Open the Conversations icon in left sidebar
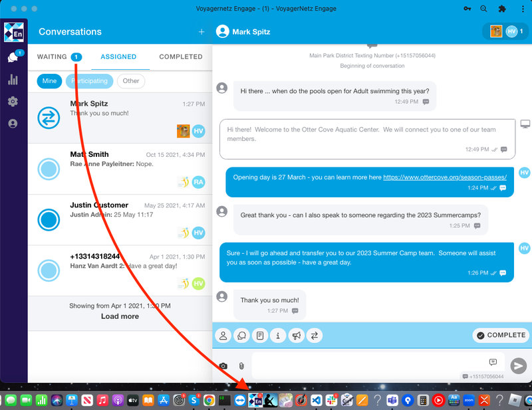Image resolution: width=532 pixels, height=410 pixels. 13,57
